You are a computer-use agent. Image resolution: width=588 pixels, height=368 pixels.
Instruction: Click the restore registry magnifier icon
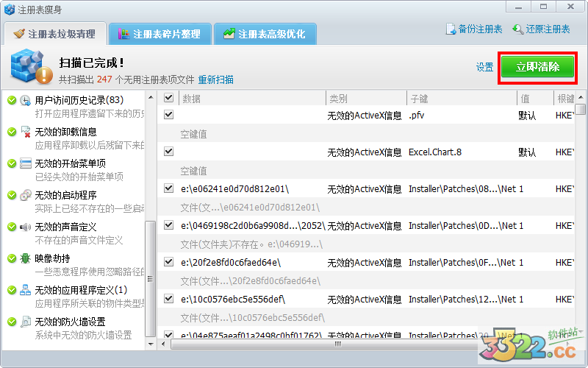pos(518,29)
